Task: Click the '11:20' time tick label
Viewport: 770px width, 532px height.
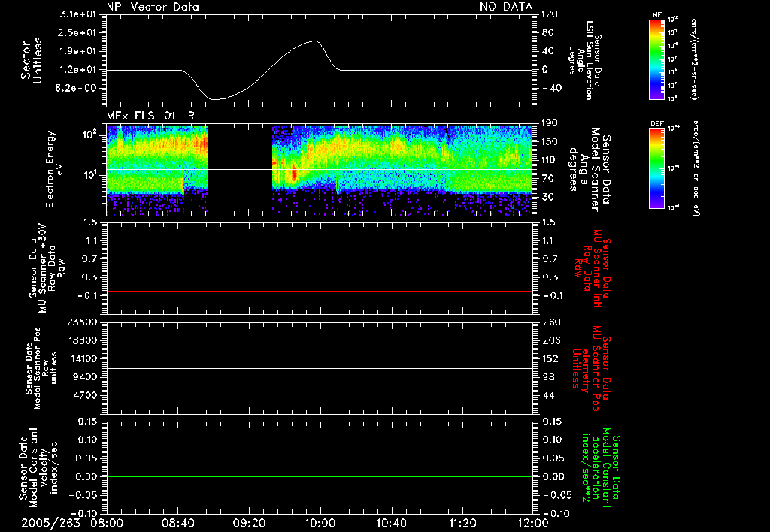Action: (x=462, y=523)
